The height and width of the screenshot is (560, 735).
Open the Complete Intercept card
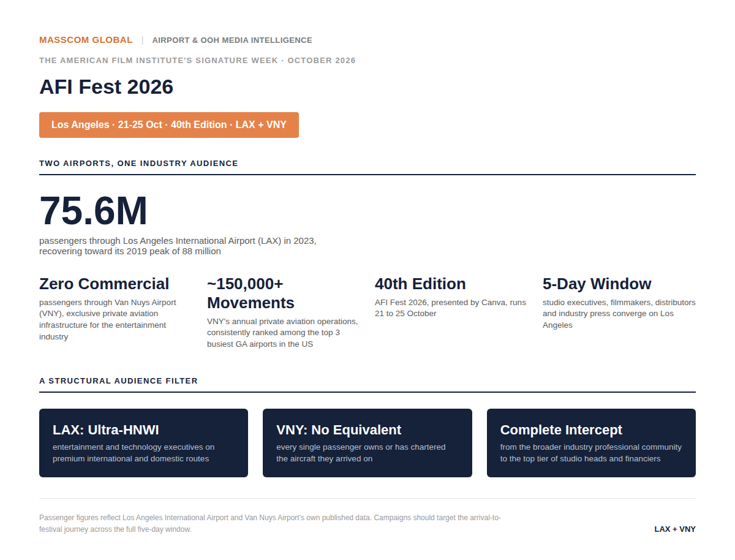tap(591, 443)
